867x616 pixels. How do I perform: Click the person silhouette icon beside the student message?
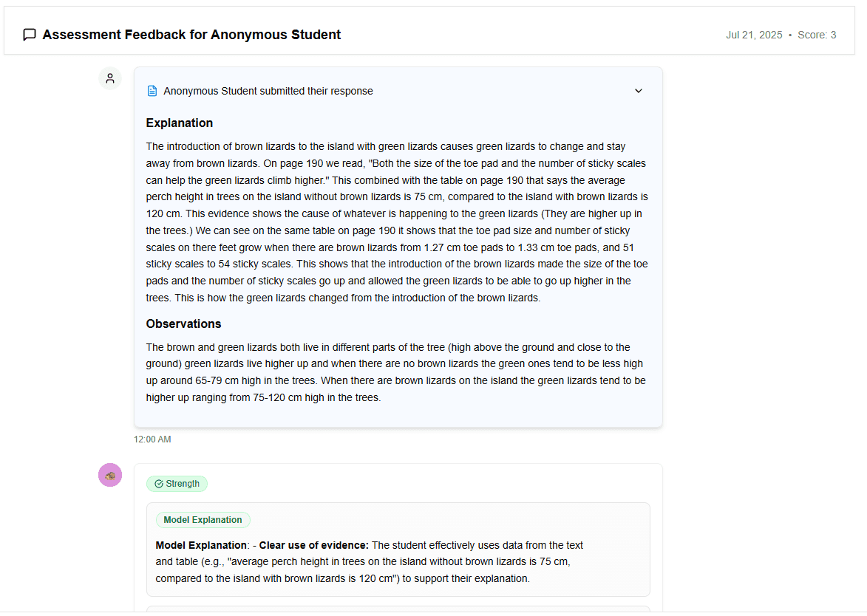[x=109, y=78]
